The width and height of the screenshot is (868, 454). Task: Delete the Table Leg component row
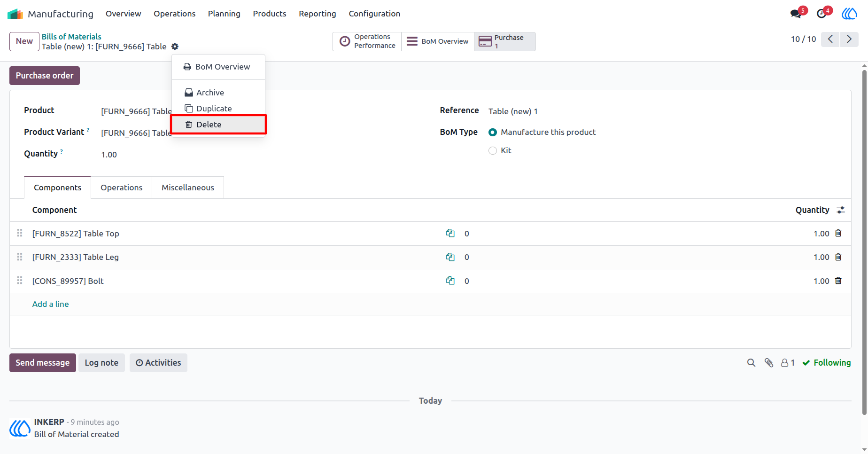[838, 257]
